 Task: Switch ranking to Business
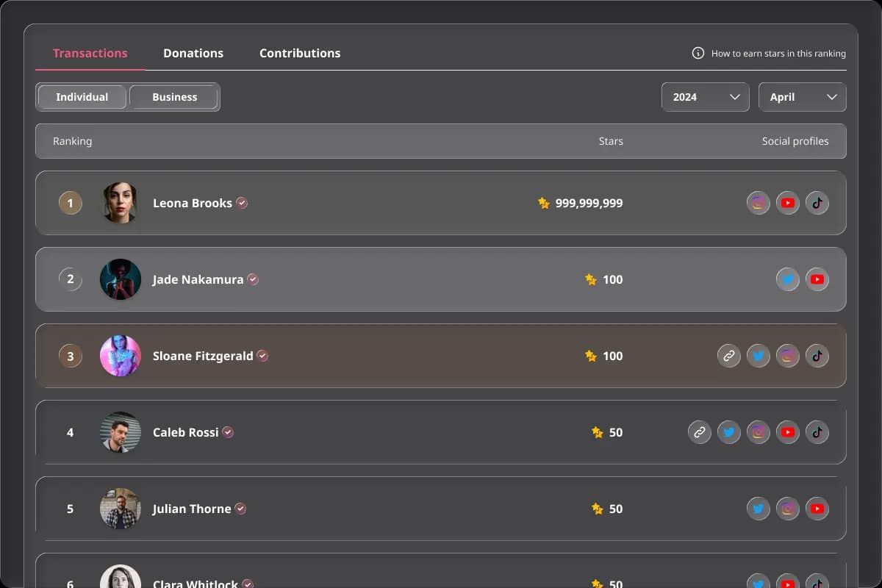(x=174, y=97)
